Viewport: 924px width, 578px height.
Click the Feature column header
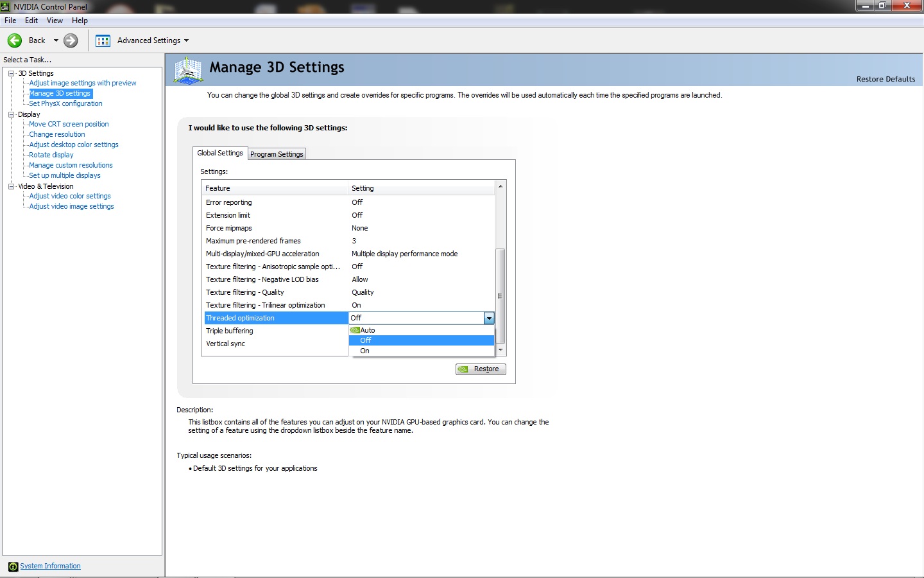[275, 188]
